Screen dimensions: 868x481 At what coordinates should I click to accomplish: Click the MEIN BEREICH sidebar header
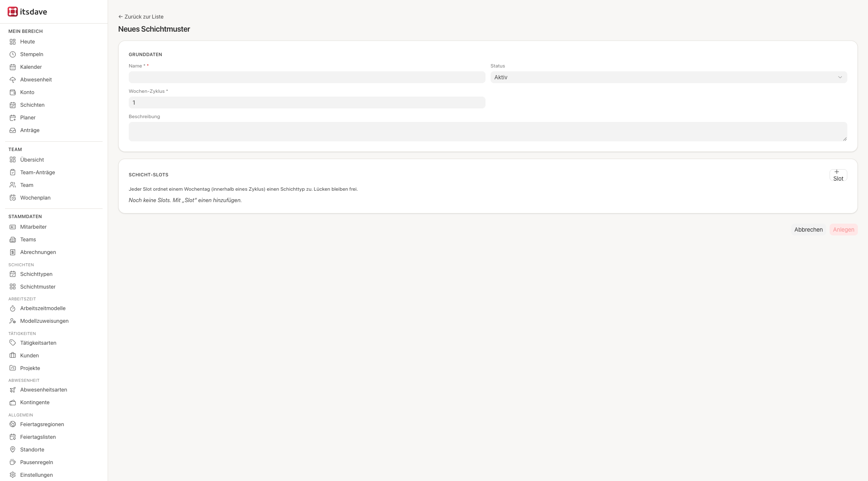point(25,32)
